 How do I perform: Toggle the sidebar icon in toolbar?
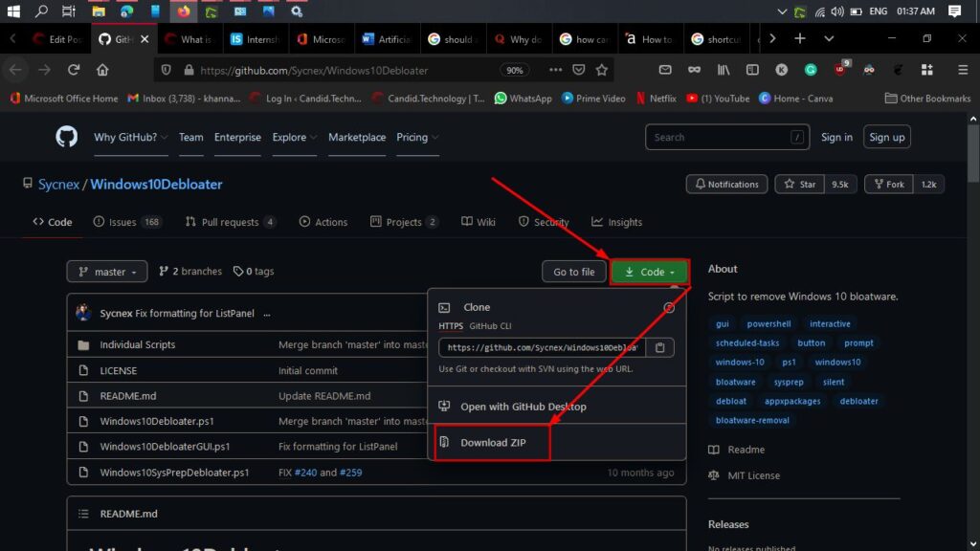click(x=752, y=70)
